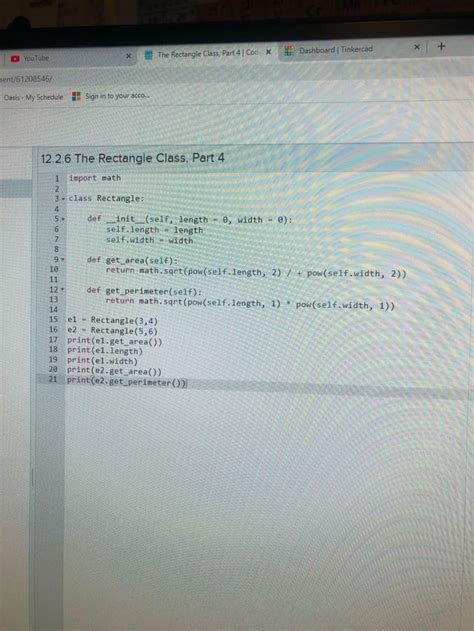The width and height of the screenshot is (474, 631).
Task: Click the YouTube favicon in tab
Action: (x=15, y=59)
